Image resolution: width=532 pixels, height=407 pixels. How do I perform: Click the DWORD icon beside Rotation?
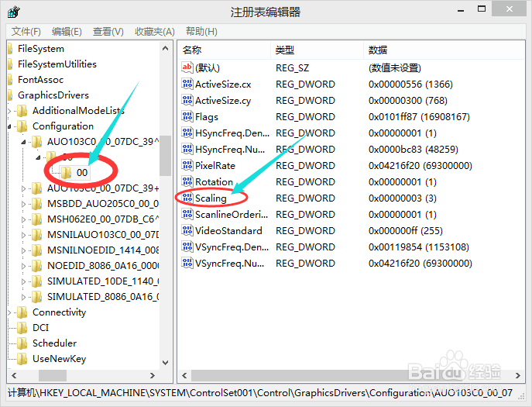pyautogui.click(x=187, y=181)
